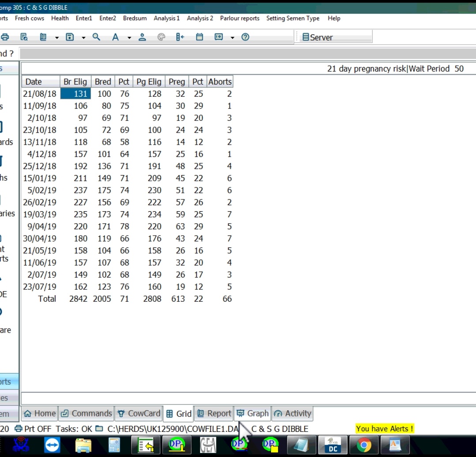Expand the report page icon dropdown arrow
Image resolution: width=476 pixels, height=457 pixels.
[x=57, y=37]
